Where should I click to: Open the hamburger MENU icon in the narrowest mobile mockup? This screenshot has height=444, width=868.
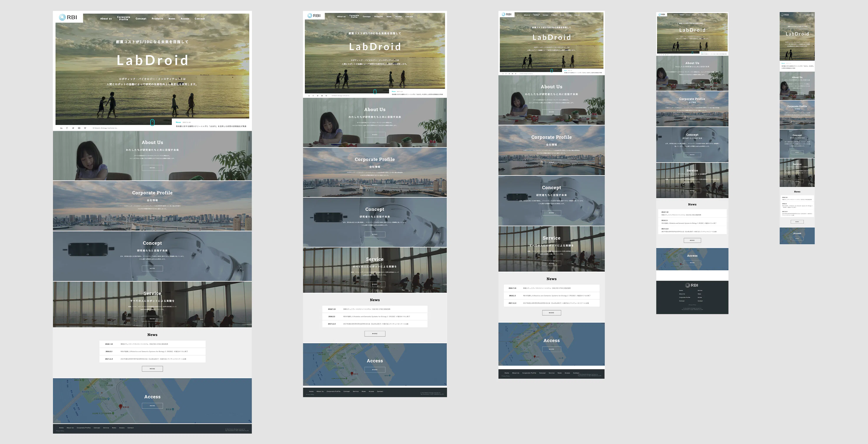point(812,15)
